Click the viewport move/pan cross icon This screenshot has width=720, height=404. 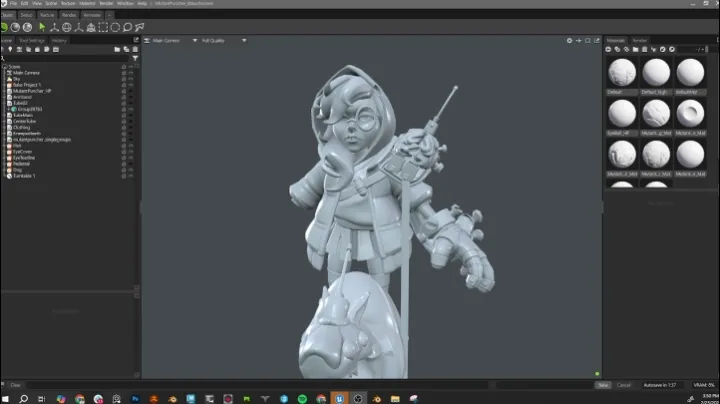[579, 40]
